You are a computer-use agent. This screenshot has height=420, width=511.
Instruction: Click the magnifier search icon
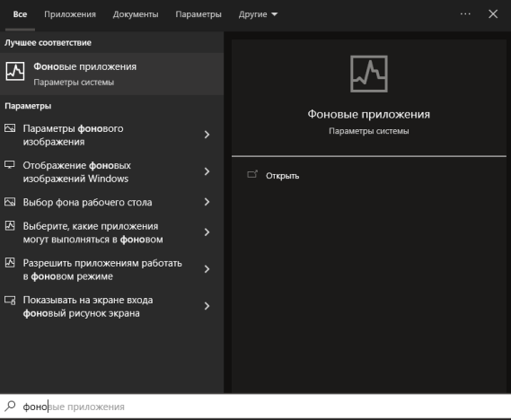coord(10,407)
